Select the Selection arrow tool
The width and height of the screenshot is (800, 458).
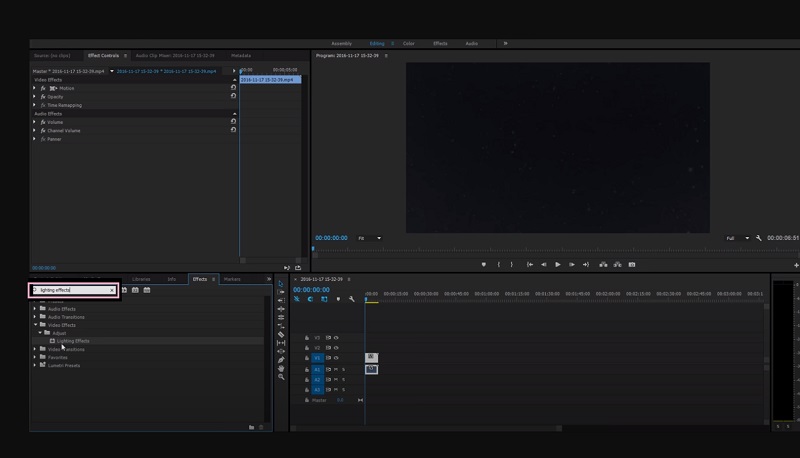click(281, 284)
